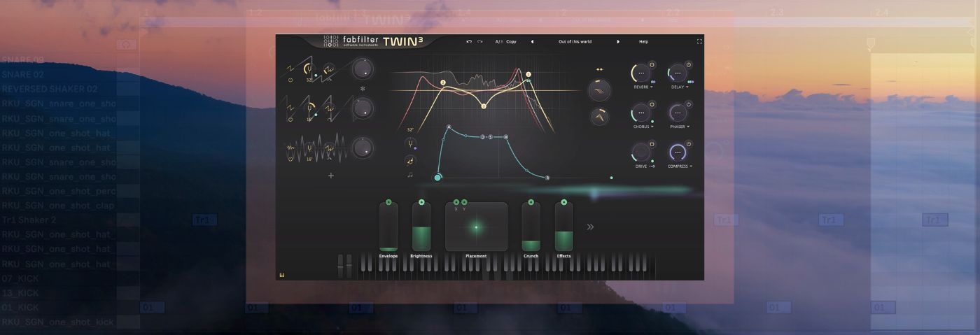This screenshot has width=980, height=335.
Task: Open the Drive settings icon next to DRIVE
Action: [x=652, y=166]
